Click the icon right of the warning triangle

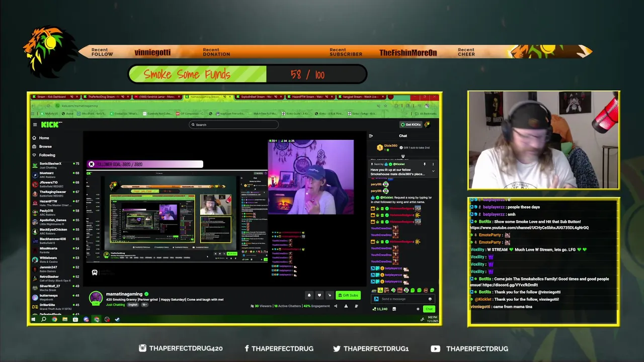click(357, 306)
